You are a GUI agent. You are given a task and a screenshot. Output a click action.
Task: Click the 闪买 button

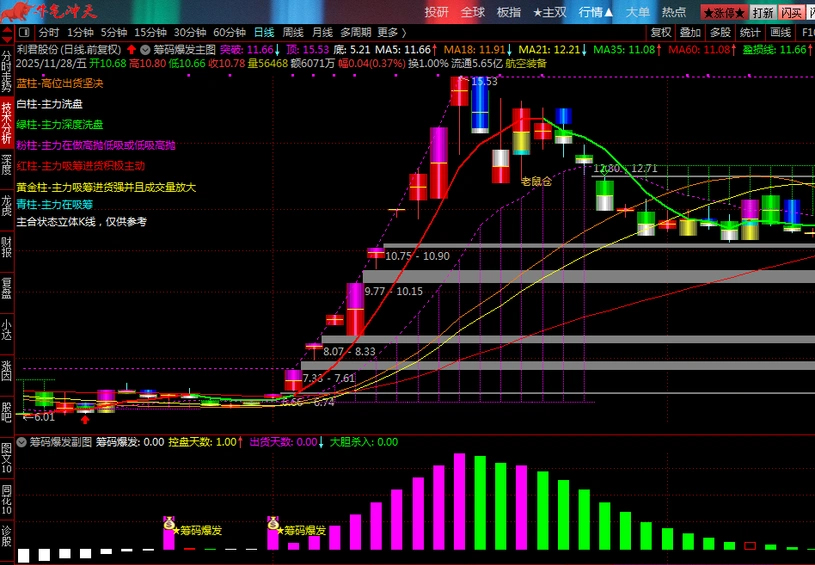click(x=791, y=12)
